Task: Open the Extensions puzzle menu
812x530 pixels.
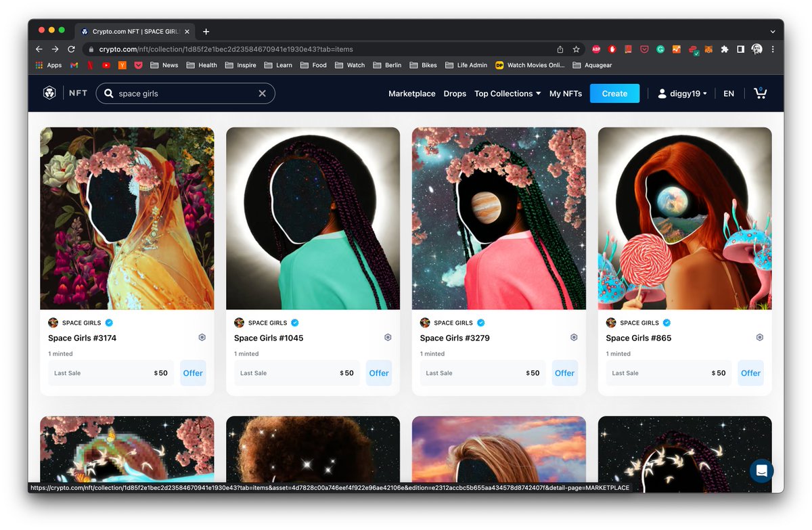Action: (x=725, y=49)
